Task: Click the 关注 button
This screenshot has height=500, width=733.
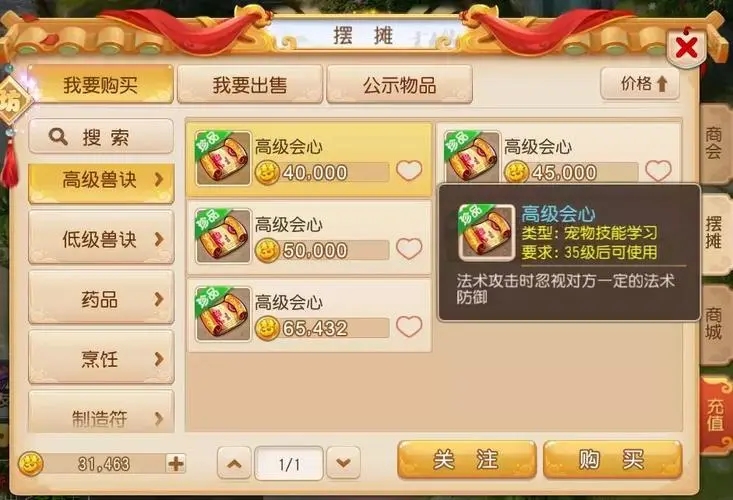Action: pos(467,459)
